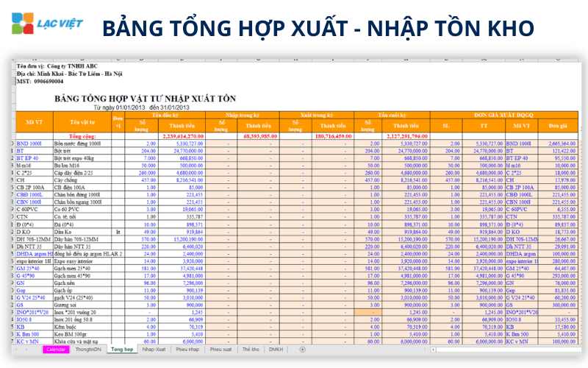Screen dimensions: 588x368
Task: Select the 'CB điện 100A' name cell
Action: (82, 188)
